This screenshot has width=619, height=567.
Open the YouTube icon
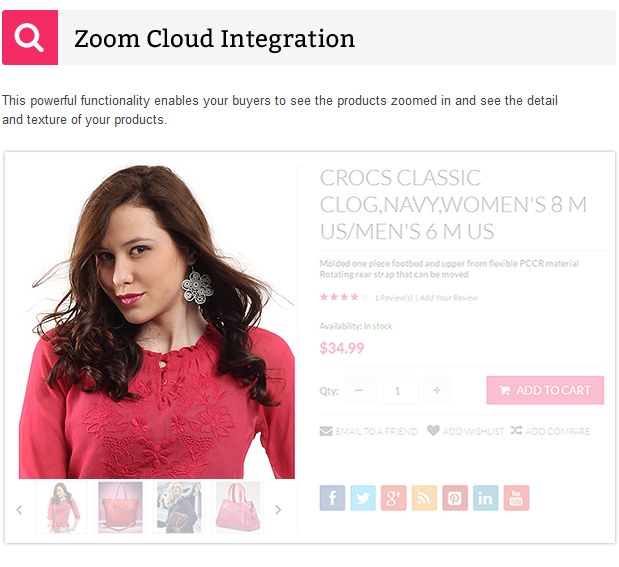tap(516, 498)
